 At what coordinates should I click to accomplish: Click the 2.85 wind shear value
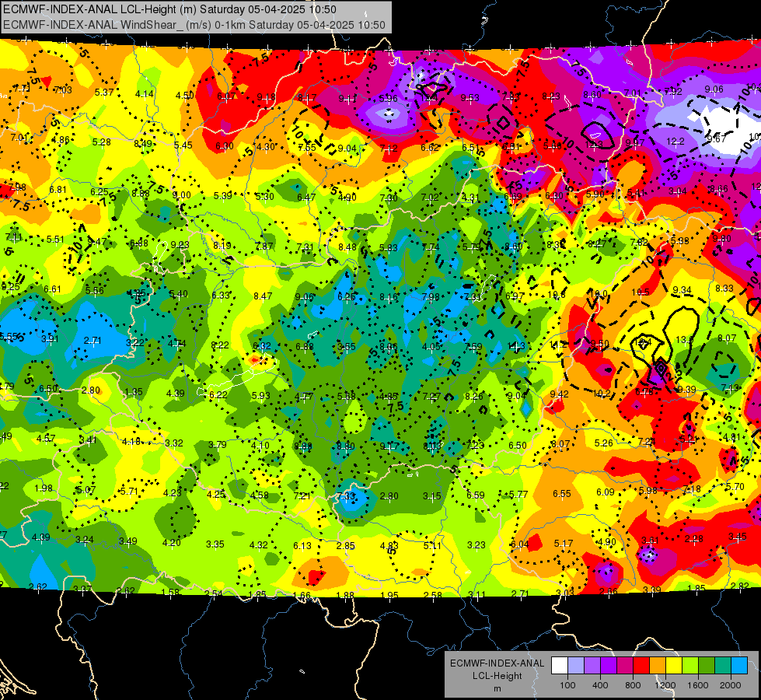346,545
